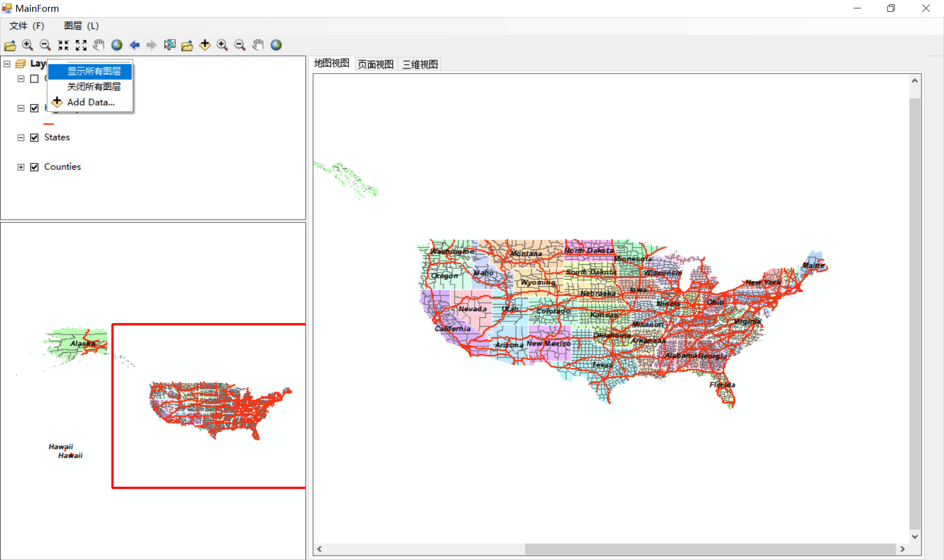Click the map's vertical scrollbar down arrow
Screen dimensions: 944x560
click(x=914, y=536)
